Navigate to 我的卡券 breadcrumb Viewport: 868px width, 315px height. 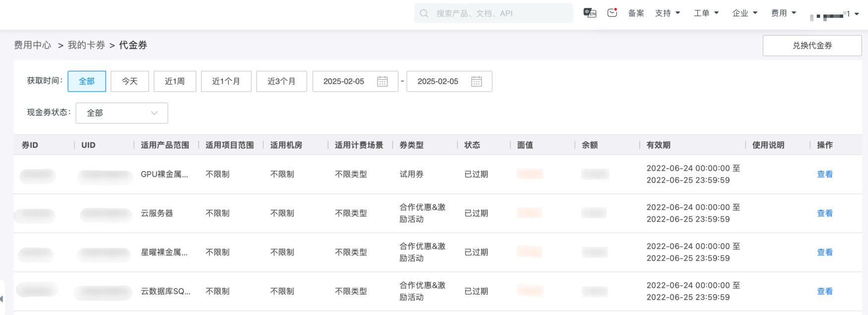(86, 45)
